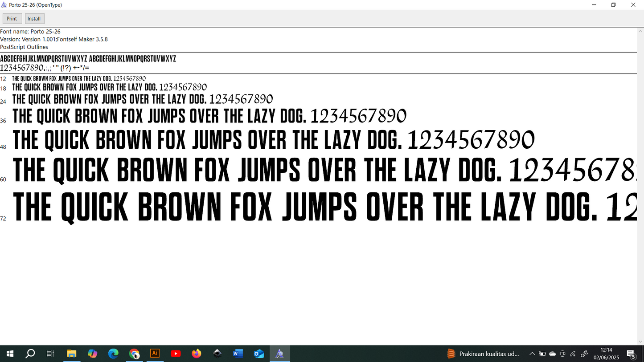Open Inkscape from the taskbar
The width and height of the screenshot is (644, 362).
(217, 354)
